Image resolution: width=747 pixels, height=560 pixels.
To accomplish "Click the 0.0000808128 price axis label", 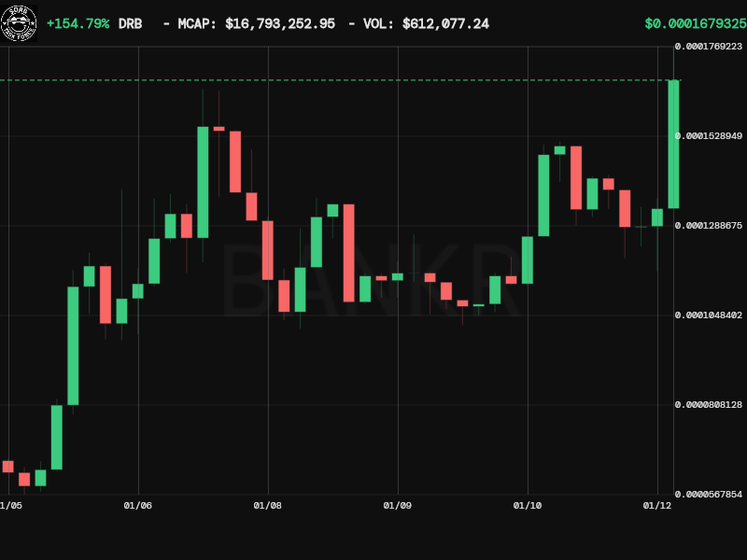I will point(709,405).
